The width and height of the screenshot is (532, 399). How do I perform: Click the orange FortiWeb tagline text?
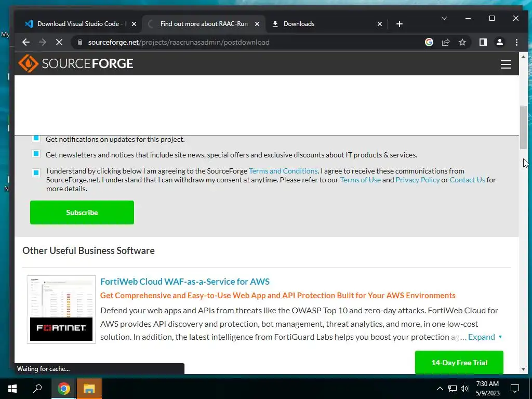click(278, 296)
